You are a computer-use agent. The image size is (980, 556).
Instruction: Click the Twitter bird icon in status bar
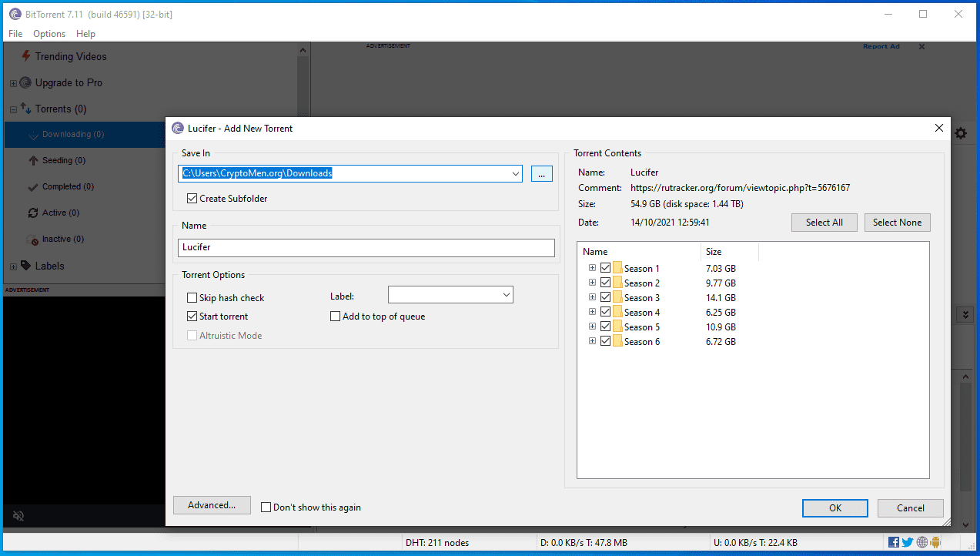908,542
